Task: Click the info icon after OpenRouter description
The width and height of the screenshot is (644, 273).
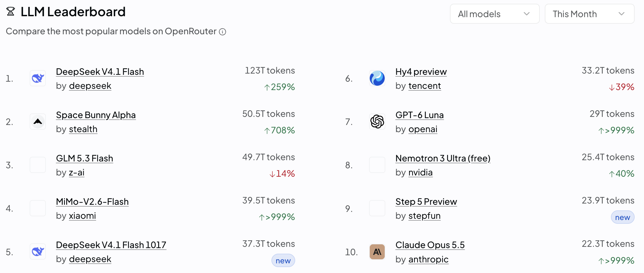Action: (222, 32)
